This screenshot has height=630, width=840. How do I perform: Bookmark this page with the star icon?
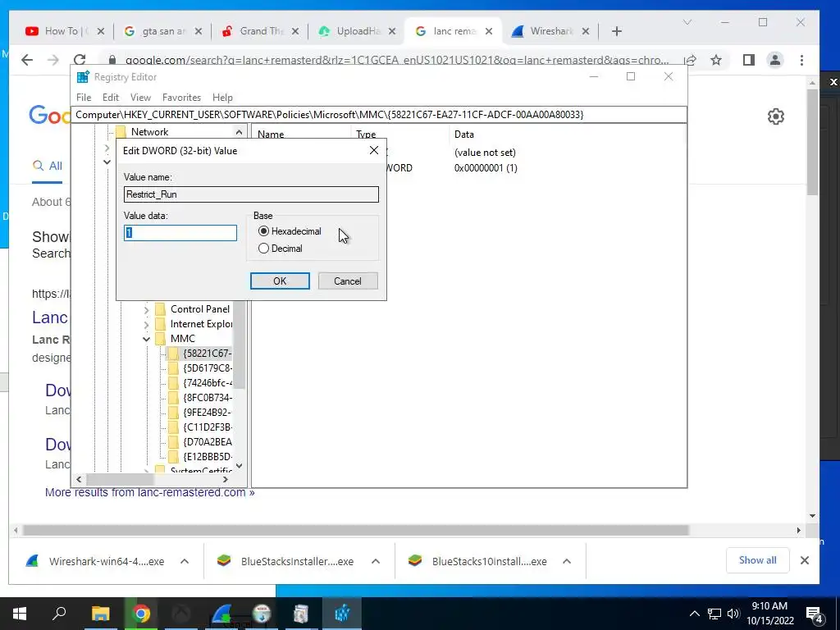pyautogui.click(x=716, y=60)
